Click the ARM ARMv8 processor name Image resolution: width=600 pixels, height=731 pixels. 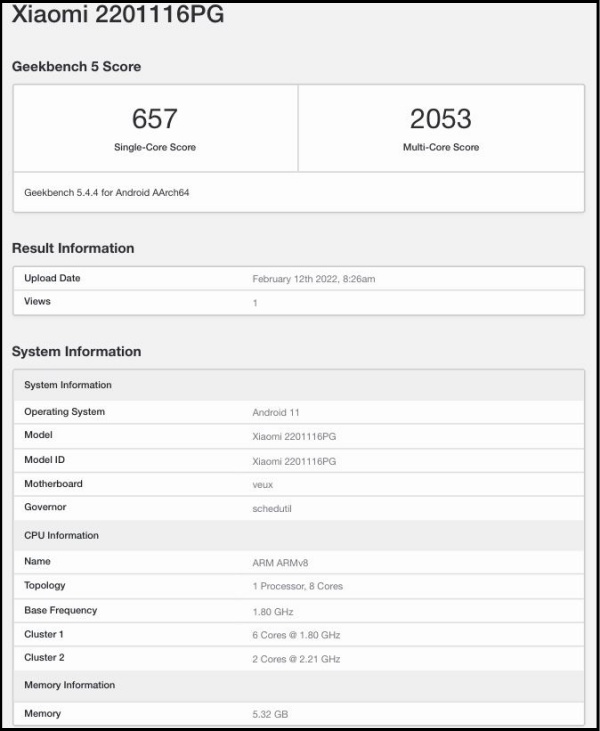pyautogui.click(x=279, y=562)
